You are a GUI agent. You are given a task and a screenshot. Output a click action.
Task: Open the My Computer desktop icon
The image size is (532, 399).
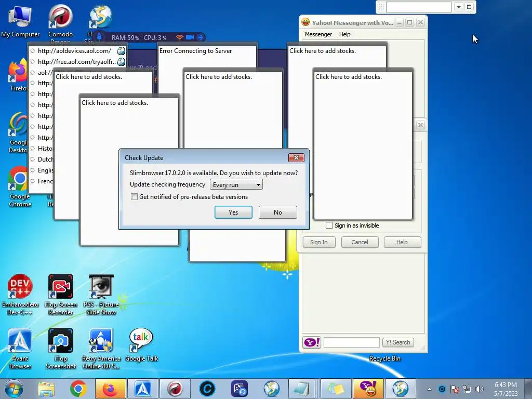pos(20,21)
